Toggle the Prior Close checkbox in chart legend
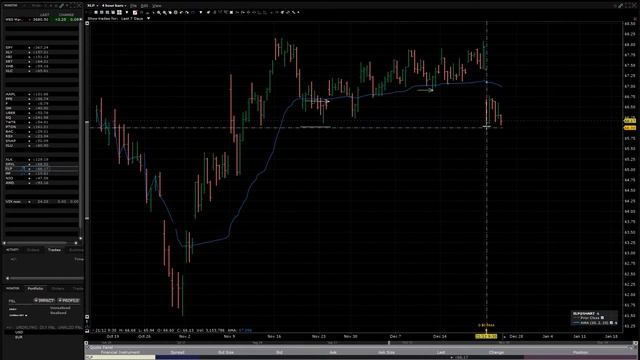The image size is (640, 360). click(x=602, y=318)
